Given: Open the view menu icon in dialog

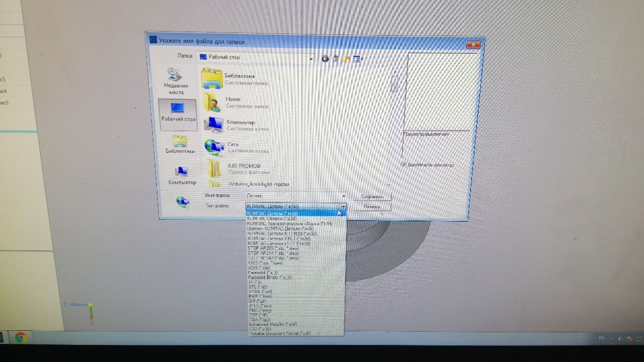Looking at the screenshot, I should click(358, 59).
